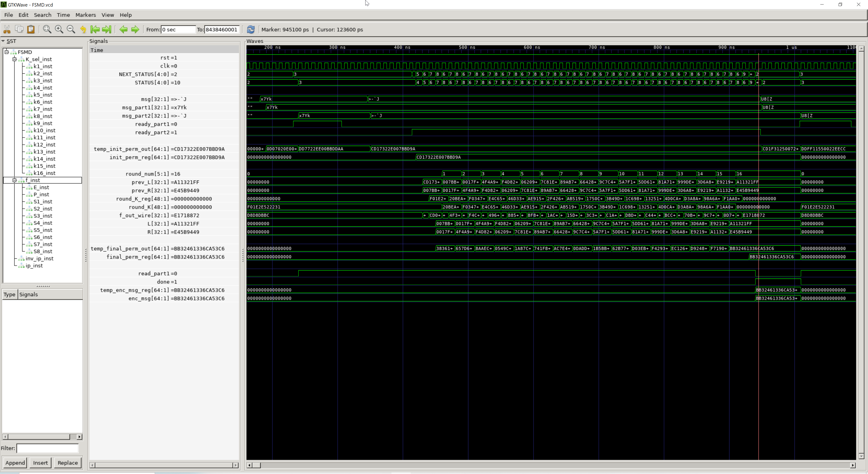This screenshot has height=474, width=868.
Task: Select k1_inst in the SST tree
Action: (x=43, y=66)
